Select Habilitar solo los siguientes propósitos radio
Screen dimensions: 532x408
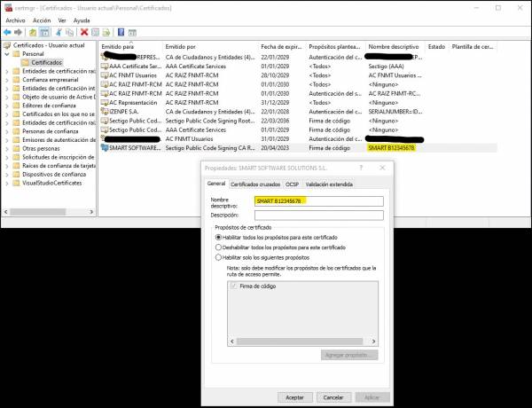(x=218, y=257)
